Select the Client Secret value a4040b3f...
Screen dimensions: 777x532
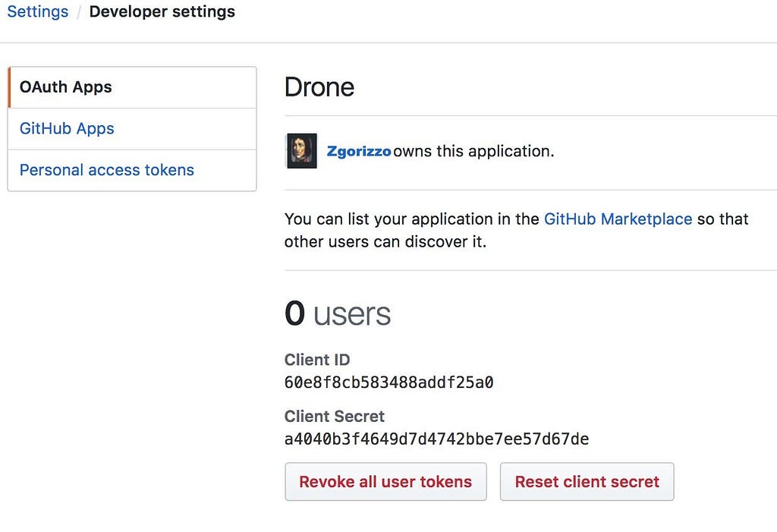[x=436, y=439]
